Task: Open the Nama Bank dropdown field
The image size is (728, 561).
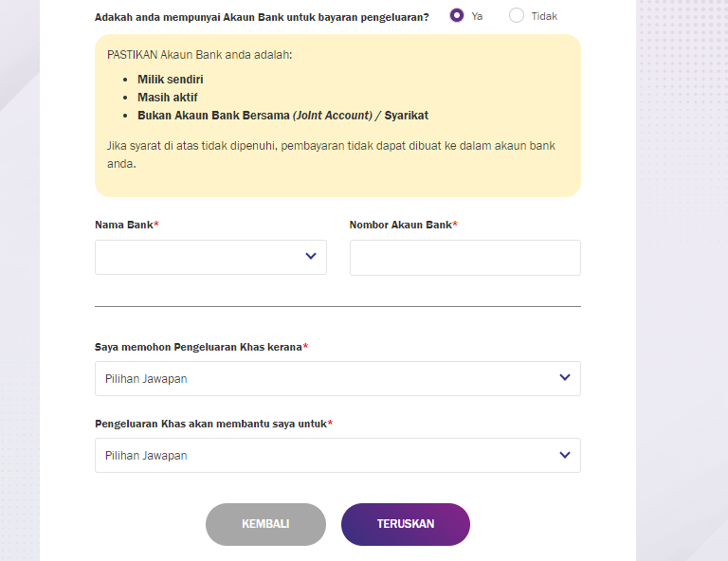Action: click(x=210, y=257)
